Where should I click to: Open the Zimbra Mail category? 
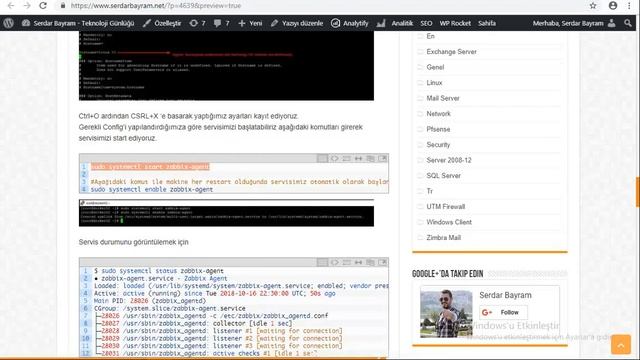(x=444, y=238)
